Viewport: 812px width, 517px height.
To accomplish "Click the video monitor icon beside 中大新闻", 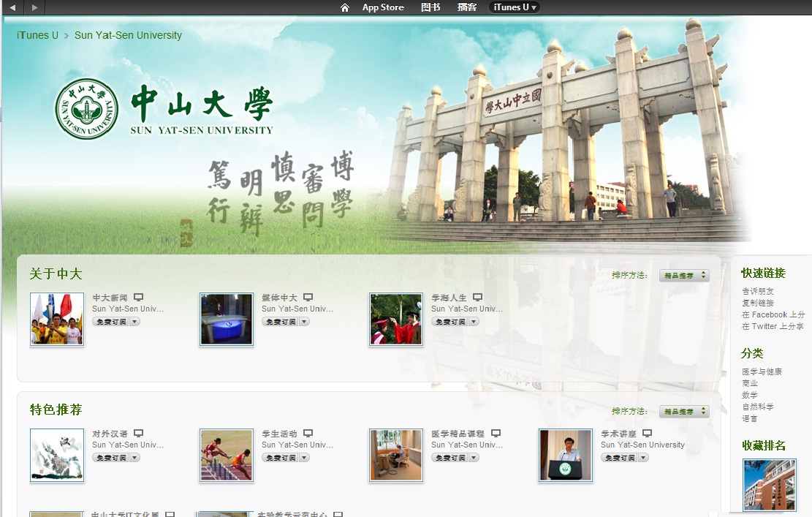I will click(x=138, y=298).
